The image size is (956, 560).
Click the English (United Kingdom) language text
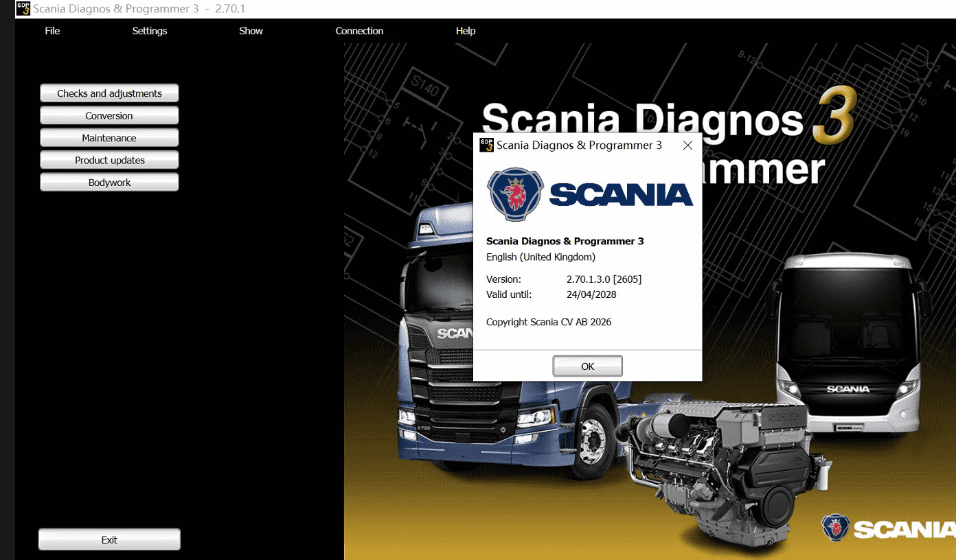540,257
